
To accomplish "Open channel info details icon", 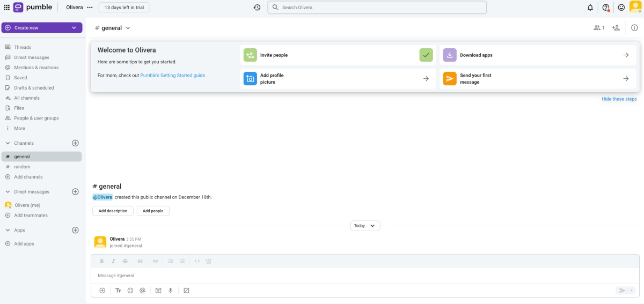I will [634, 28].
